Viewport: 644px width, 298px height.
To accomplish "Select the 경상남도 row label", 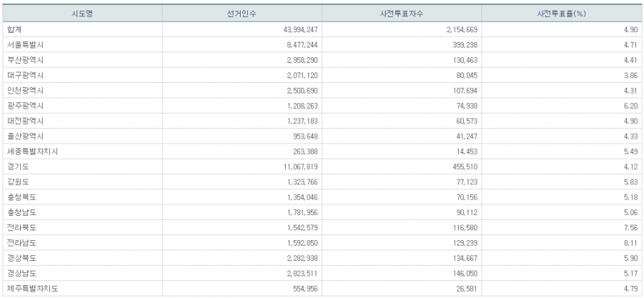I will coord(22,273).
